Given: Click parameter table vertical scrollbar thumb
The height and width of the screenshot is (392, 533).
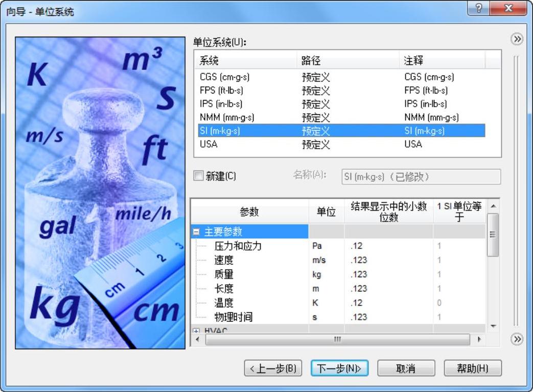Looking at the screenshot, I should [493, 234].
